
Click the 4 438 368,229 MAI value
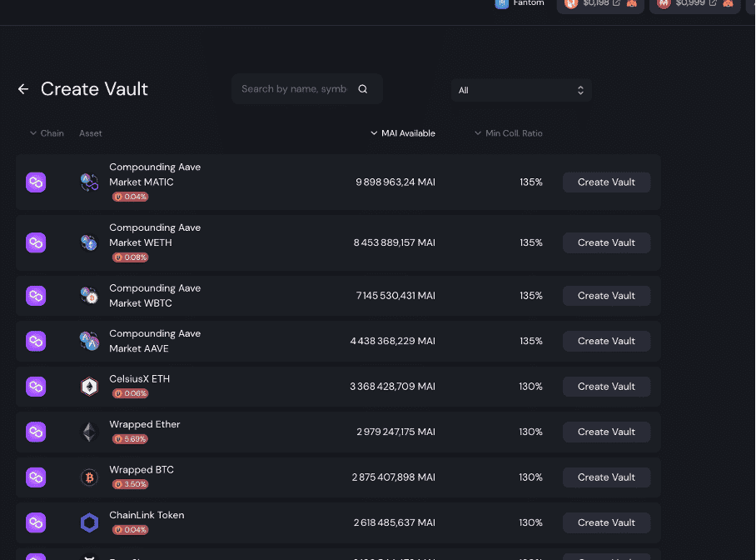(x=392, y=342)
